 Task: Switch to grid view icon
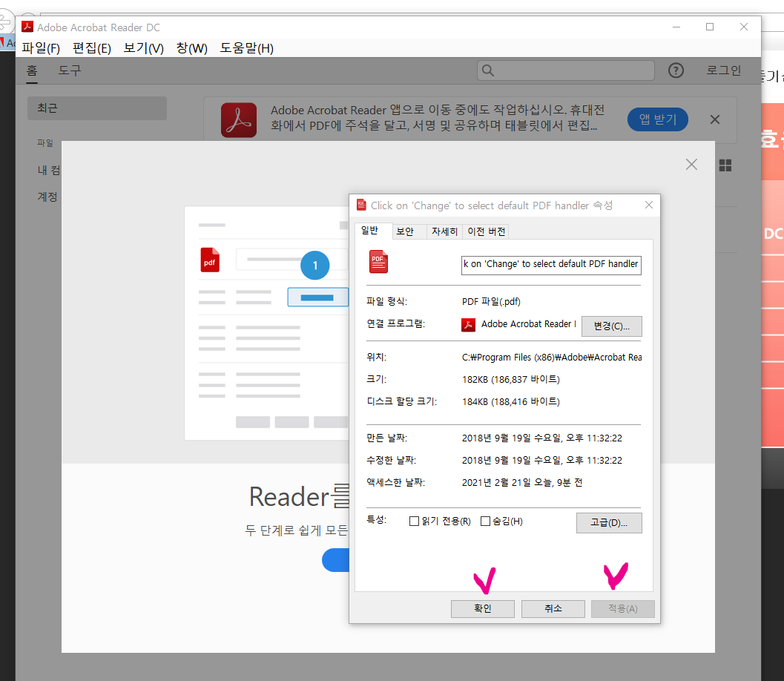tap(725, 165)
